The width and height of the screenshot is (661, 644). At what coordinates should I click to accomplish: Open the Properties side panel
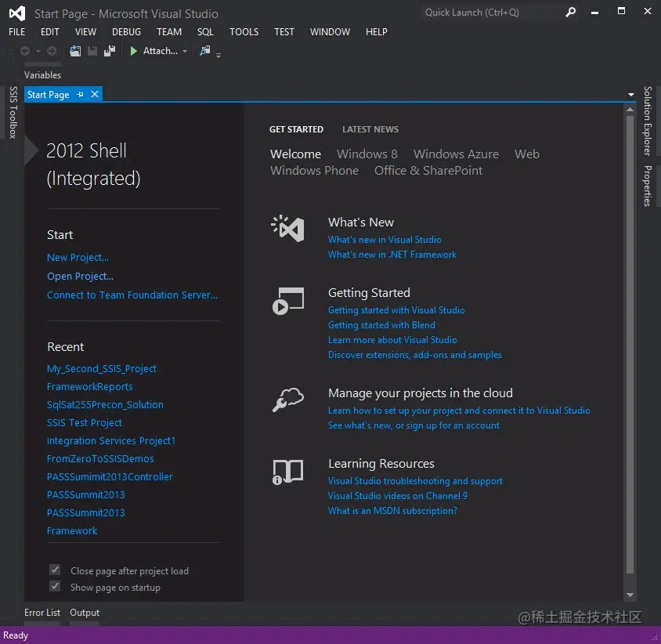648,186
